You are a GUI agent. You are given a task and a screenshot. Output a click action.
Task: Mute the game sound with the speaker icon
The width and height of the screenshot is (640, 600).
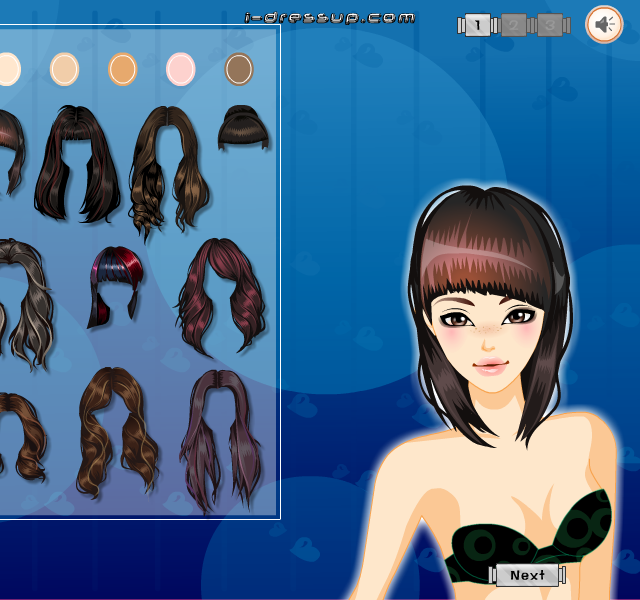(x=604, y=24)
